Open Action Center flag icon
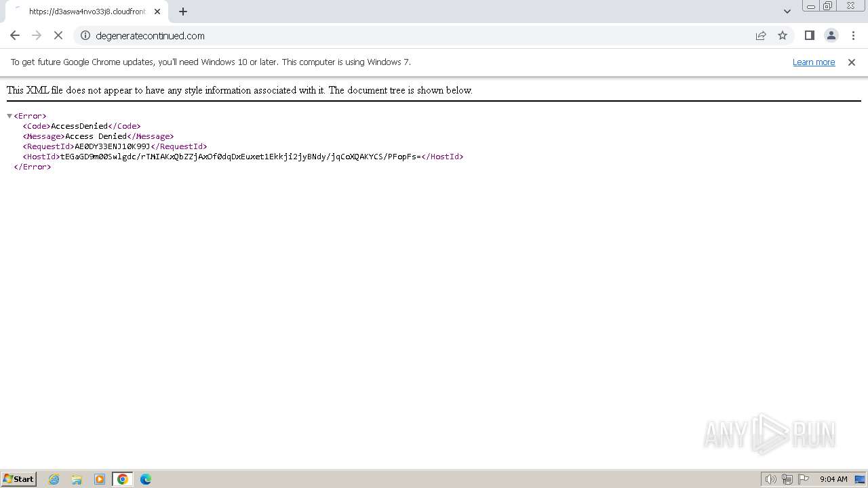The height and width of the screenshot is (488, 868). [x=804, y=479]
